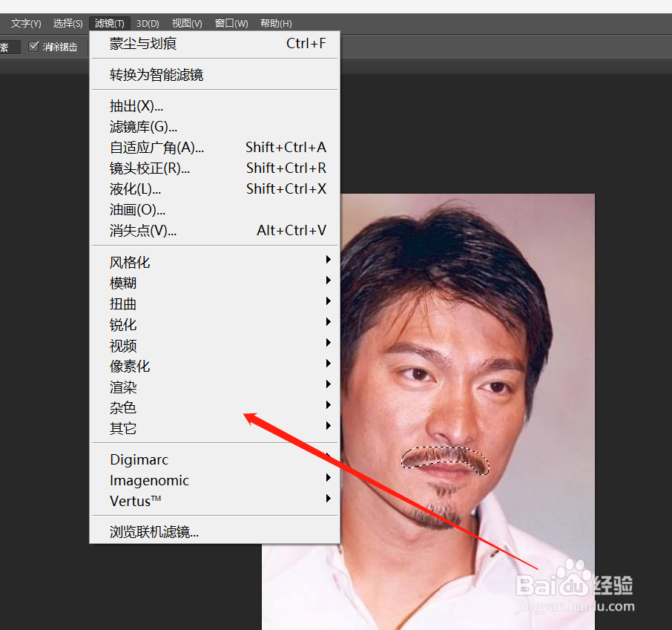This screenshot has width=672, height=630.
Task: Expand the 杂色 noise submenu
Action: (214, 407)
